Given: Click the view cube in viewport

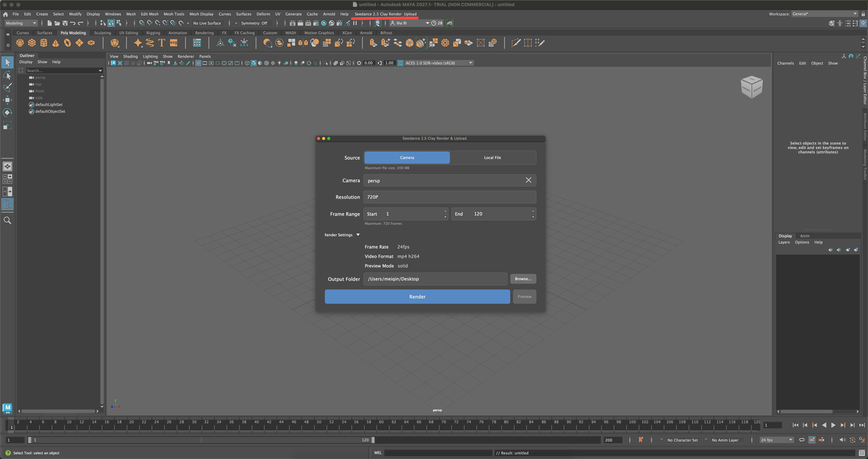Looking at the screenshot, I should click(751, 87).
